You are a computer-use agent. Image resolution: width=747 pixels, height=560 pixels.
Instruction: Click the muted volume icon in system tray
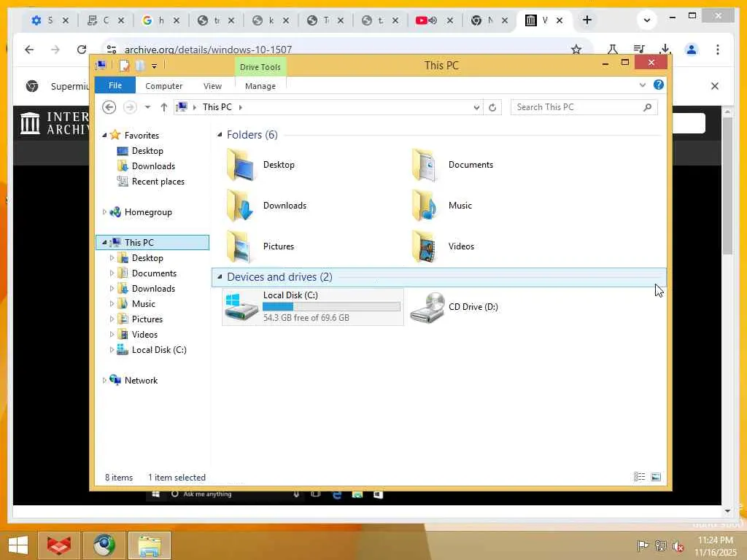point(678,546)
